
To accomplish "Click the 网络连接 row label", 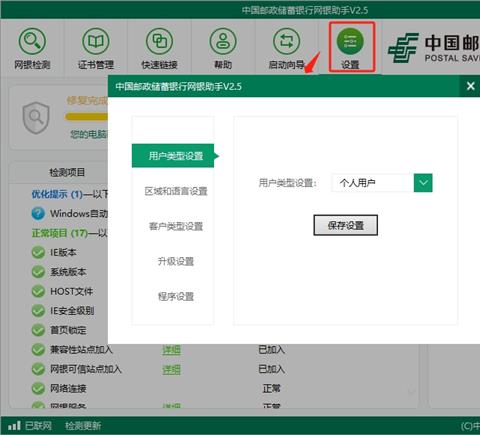I will click(x=68, y=388).
